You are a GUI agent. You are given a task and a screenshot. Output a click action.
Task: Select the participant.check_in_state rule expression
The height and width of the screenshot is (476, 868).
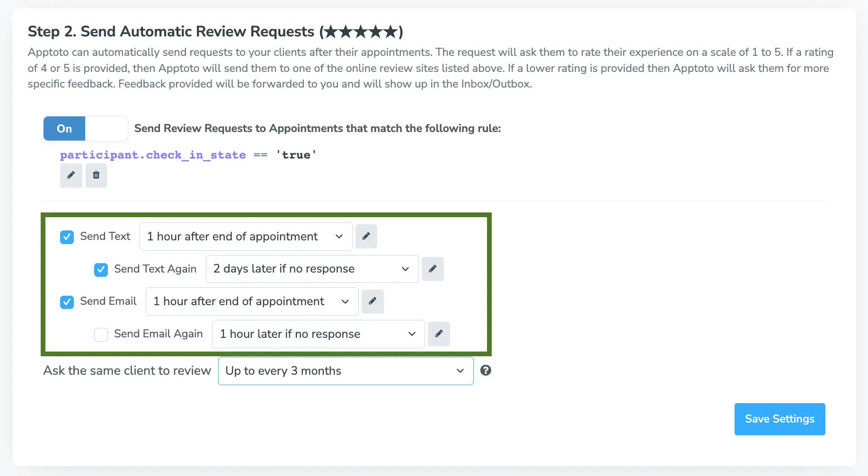pyautogui.click(x=153, y=155)
